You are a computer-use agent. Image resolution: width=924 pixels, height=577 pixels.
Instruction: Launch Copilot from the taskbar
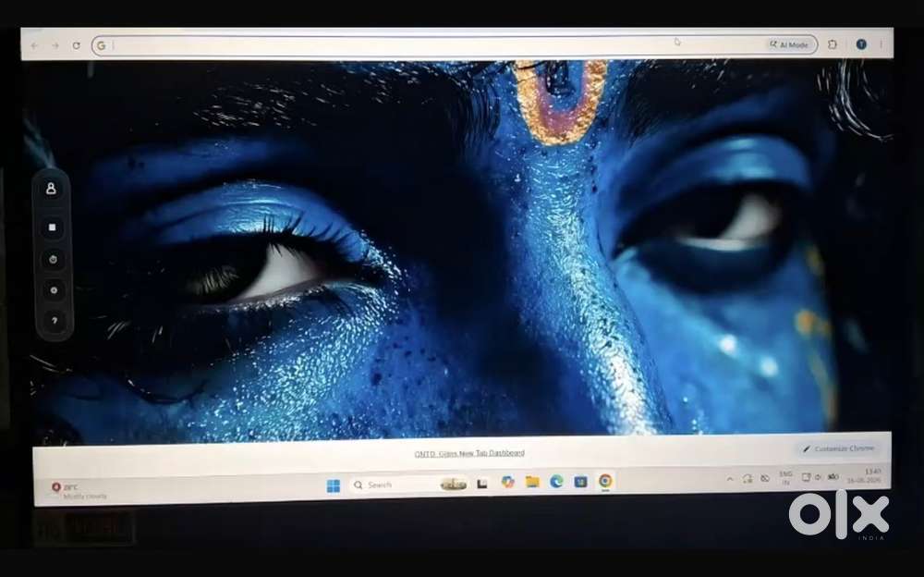click(x=507, y=482)
